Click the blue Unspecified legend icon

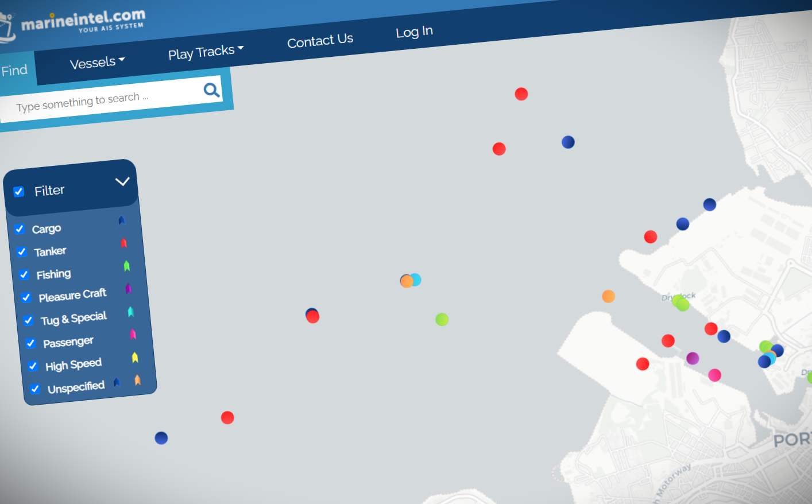[117, 382]
